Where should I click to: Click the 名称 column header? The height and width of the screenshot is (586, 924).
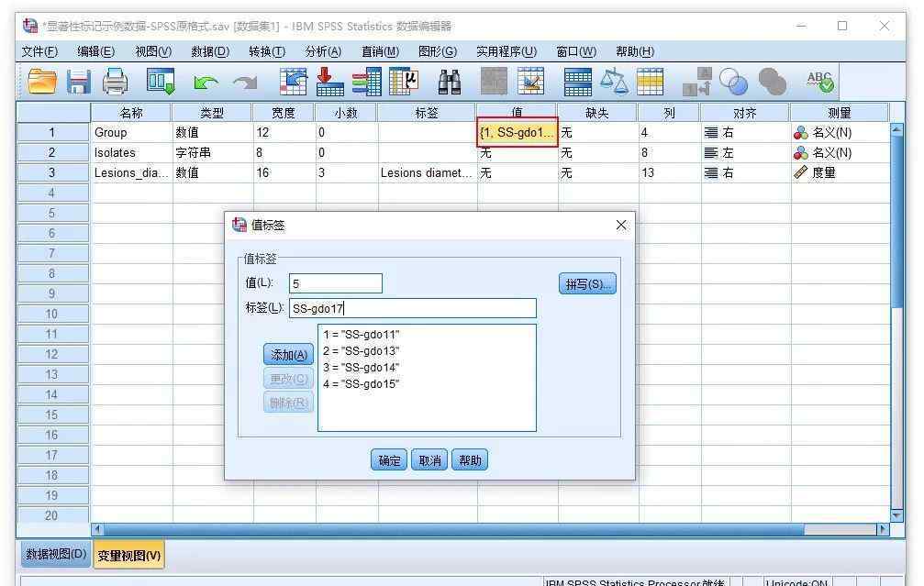coord(131,113)
